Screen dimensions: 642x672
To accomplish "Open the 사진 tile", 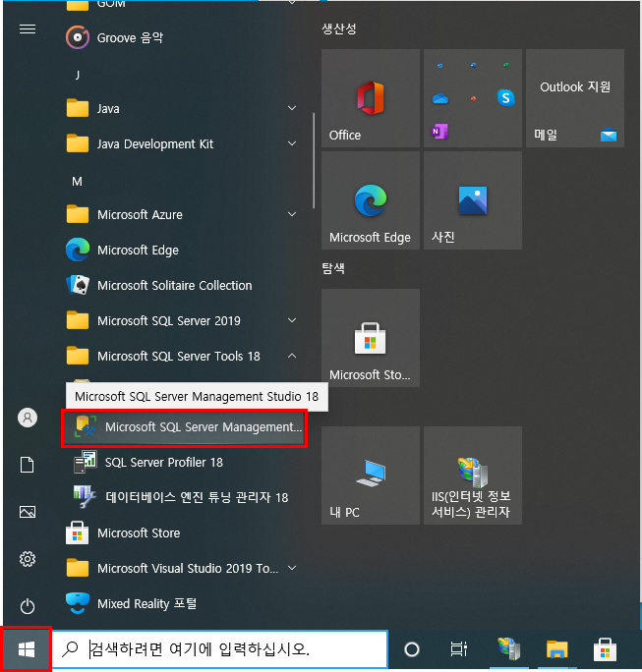I will (x=473, y=200).
